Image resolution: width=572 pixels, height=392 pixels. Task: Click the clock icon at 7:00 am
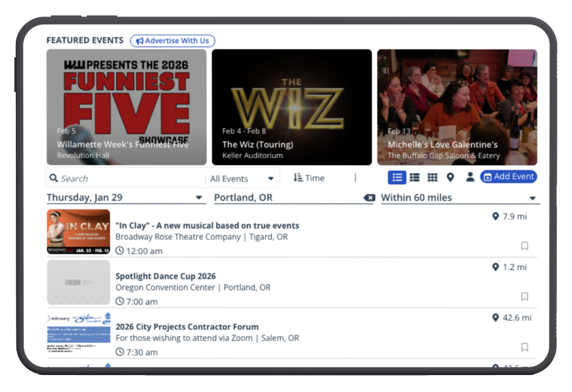(x=120, y=302)
